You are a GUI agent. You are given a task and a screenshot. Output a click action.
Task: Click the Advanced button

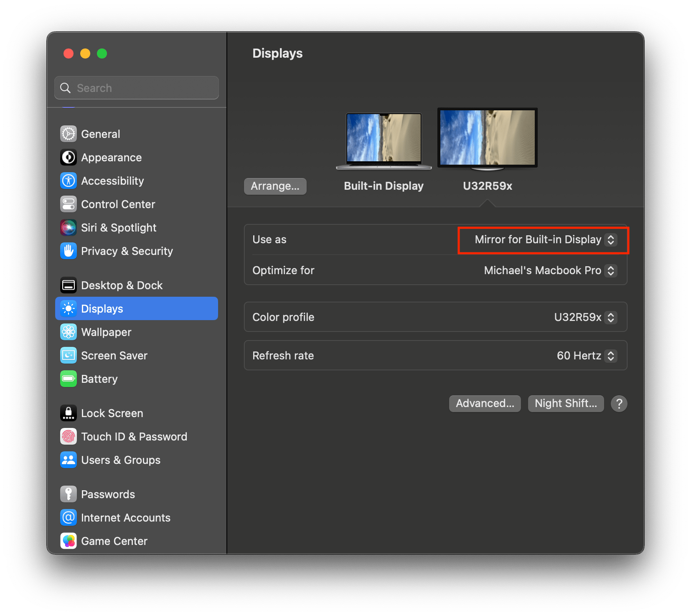tap(485, 403)
